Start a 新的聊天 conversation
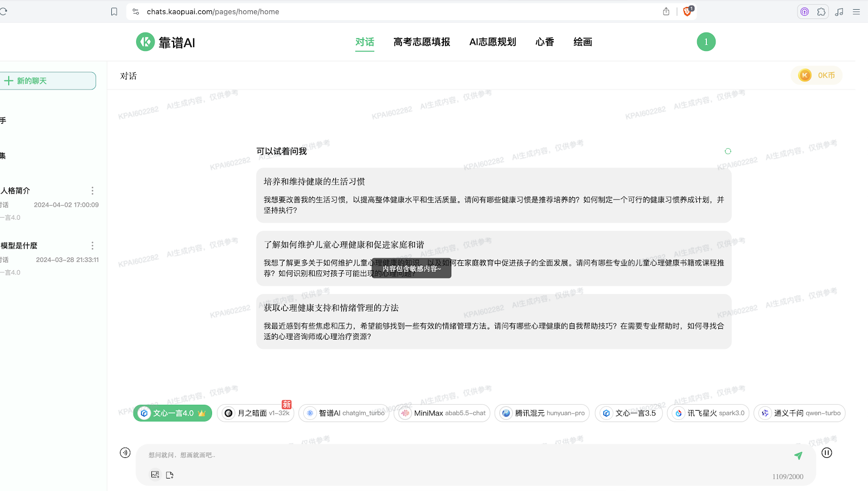The height and width of the screenshot is (491, 868). point(48,81)
